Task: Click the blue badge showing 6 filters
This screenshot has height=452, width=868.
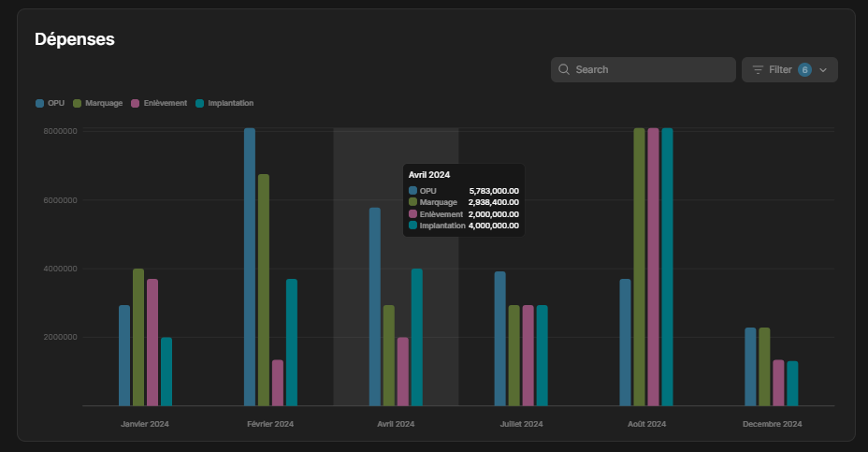Action: click(x=804, y=70)
